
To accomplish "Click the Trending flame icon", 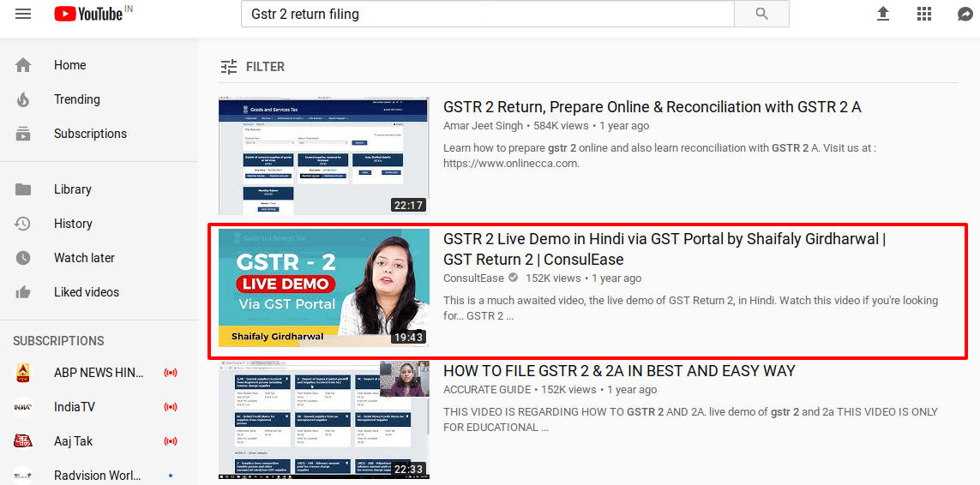I will (x=23, y=99).
